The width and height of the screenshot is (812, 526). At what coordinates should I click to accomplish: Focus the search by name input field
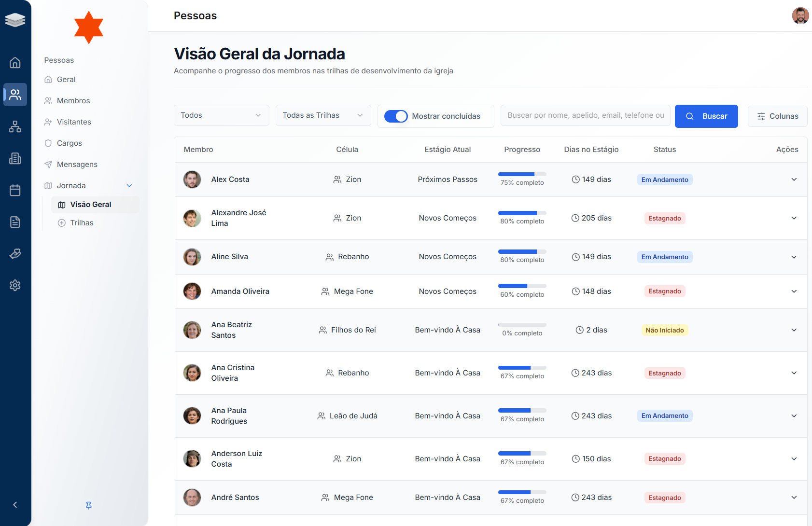tap(585, 115)
